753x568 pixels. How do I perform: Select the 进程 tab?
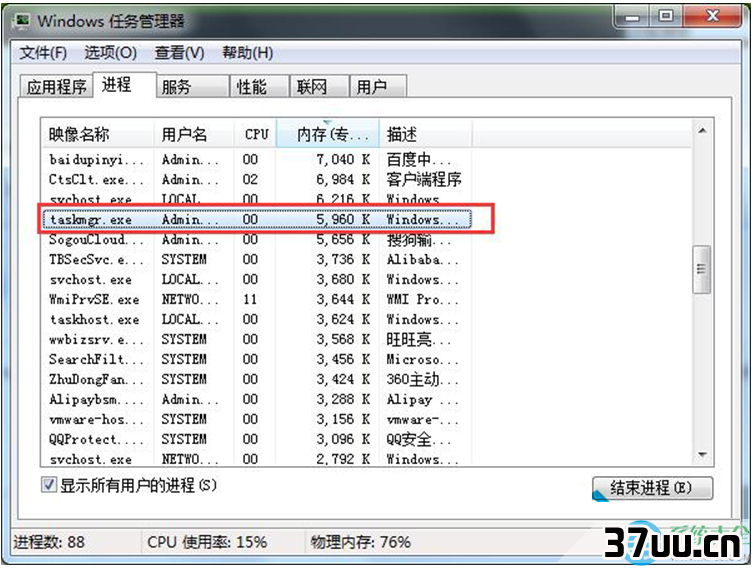coord(124,85)
